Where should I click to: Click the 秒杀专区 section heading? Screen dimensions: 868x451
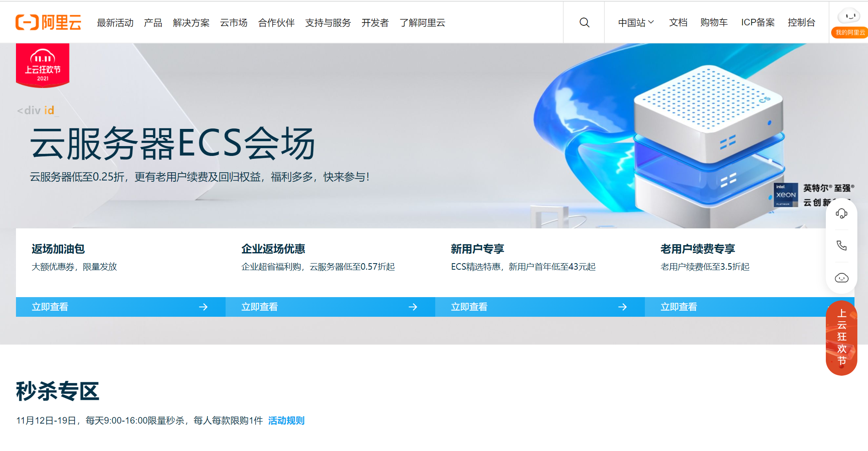(58, 391)
